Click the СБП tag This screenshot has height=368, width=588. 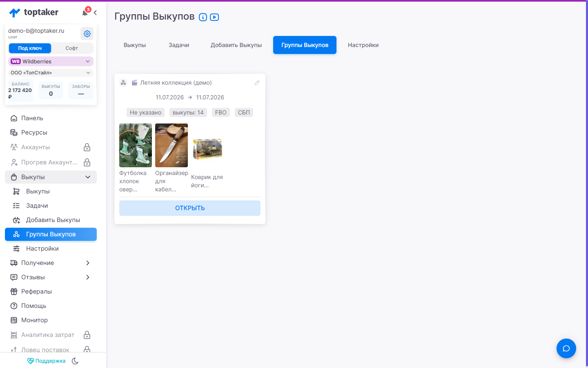pos(244,112)
